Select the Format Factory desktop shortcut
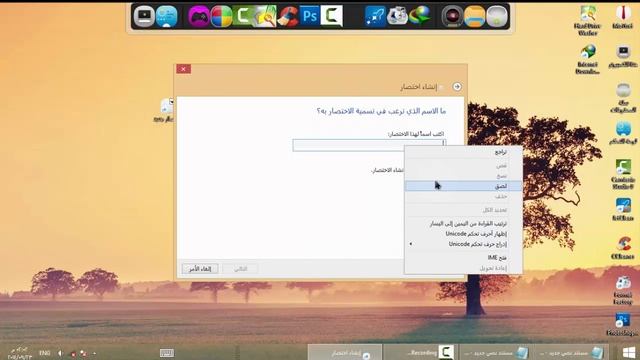This screenshot has width=640, height=360. [x=623, y=291]
